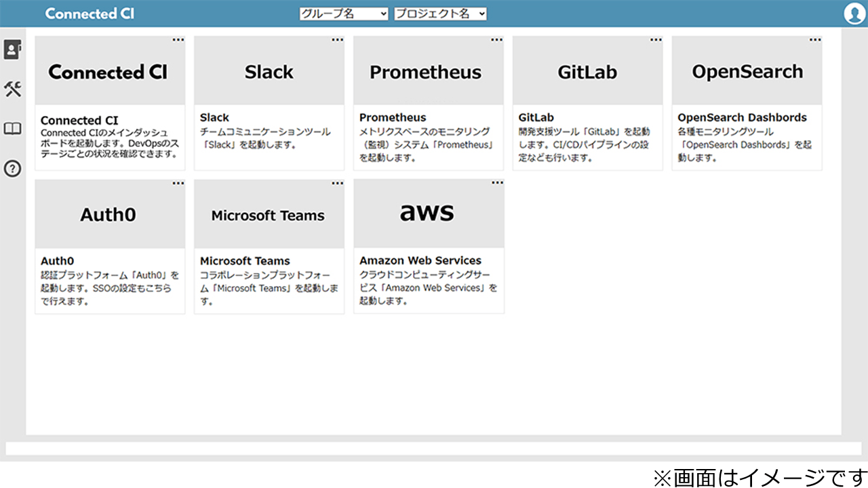The width and height of the screenshot is (868, 488).
Task: Open the three-dot menu on OpenSearch card
Action: point(815,40)
